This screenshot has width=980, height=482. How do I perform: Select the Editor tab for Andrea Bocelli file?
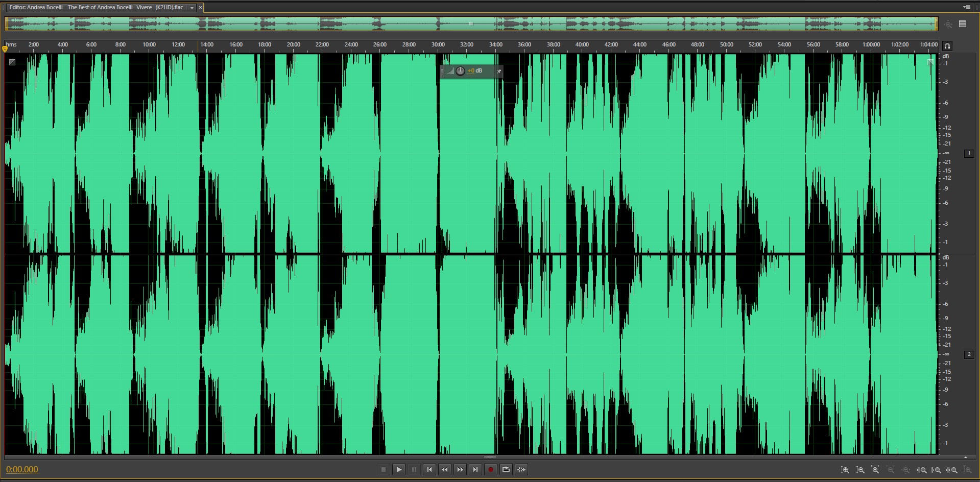pyautogui.click(x=97, y=8)
